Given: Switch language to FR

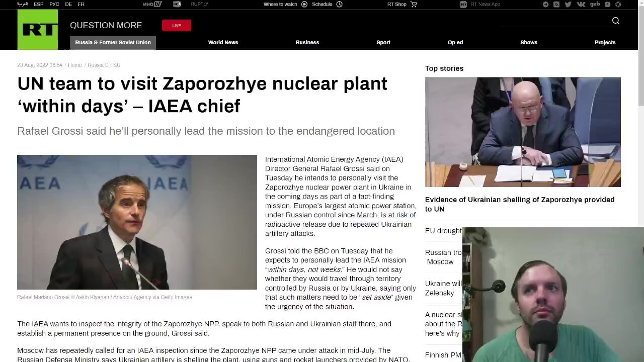Looking at the screenshot, I should [x=81, y=4].
